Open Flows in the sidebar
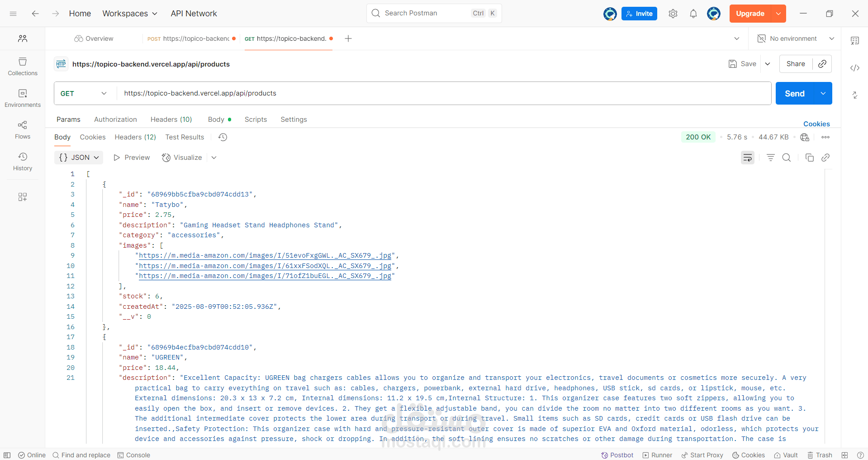This screenshot has width=868, height=460. point(23,130)
